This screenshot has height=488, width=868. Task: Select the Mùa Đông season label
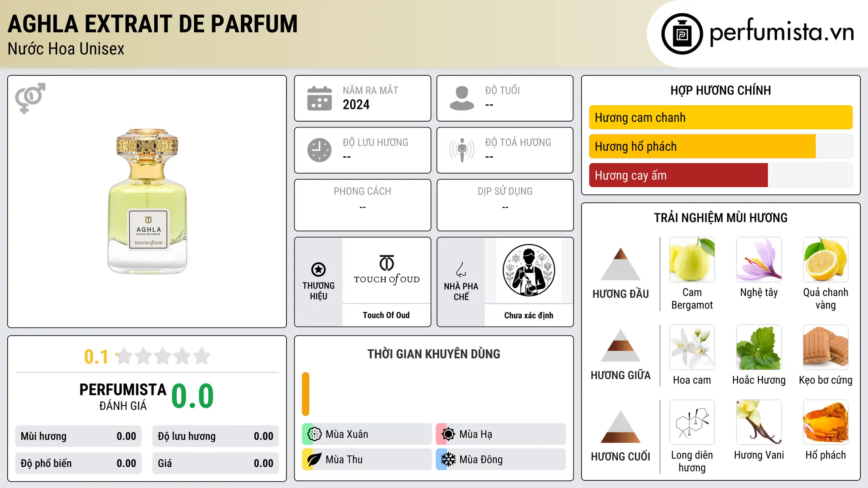481,460
